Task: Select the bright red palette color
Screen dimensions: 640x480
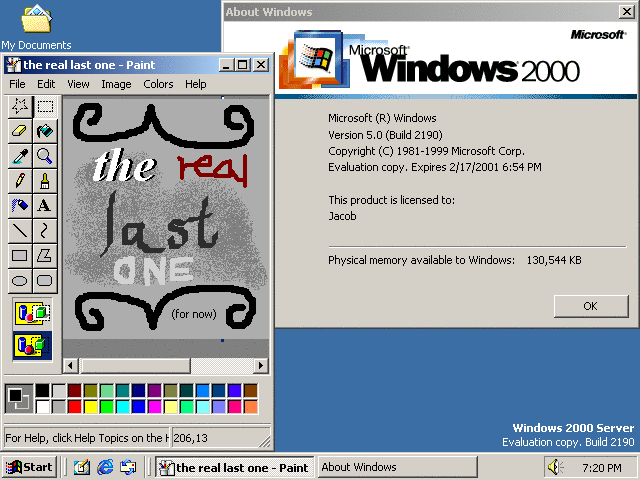Action: coord(75,407)
